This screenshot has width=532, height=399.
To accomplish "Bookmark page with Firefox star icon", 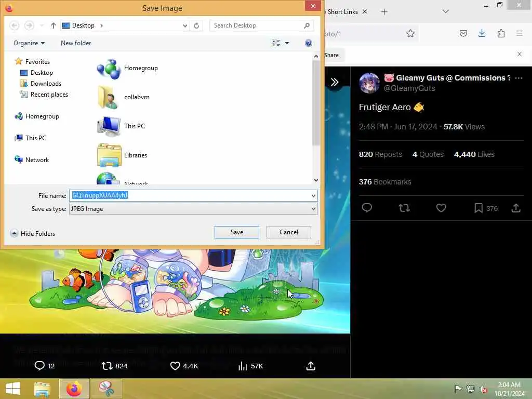I will pos(410,33).
